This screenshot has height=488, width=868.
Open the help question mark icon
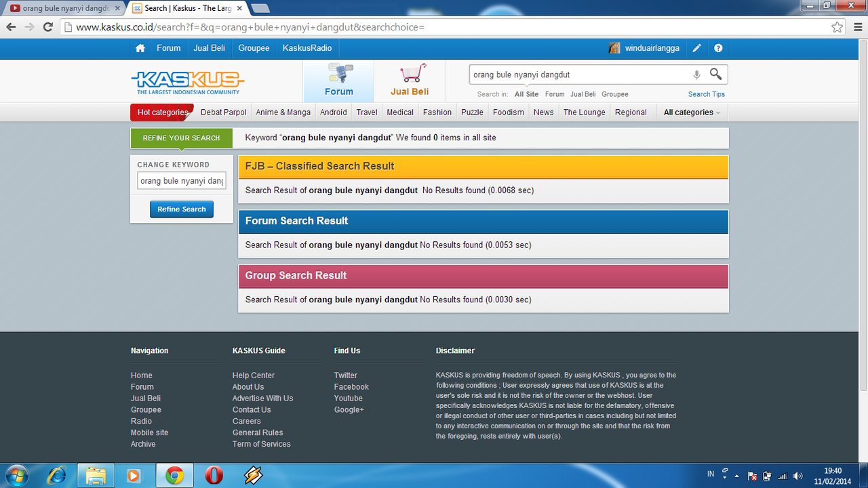tap(718, 48)
